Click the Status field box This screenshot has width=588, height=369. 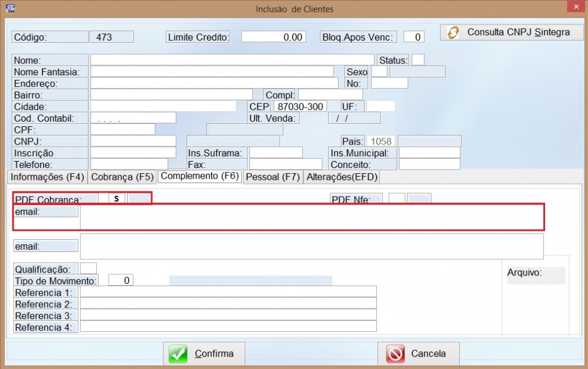418,60
